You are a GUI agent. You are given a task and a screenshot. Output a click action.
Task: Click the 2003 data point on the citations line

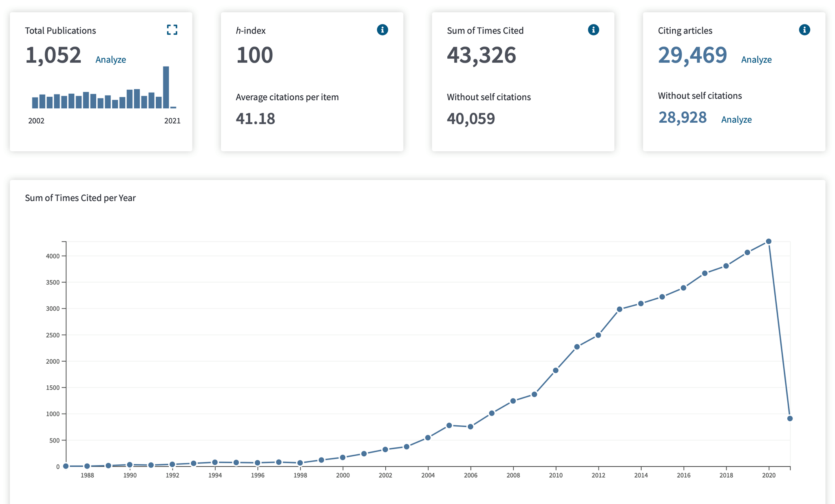(x=406, y=447)
